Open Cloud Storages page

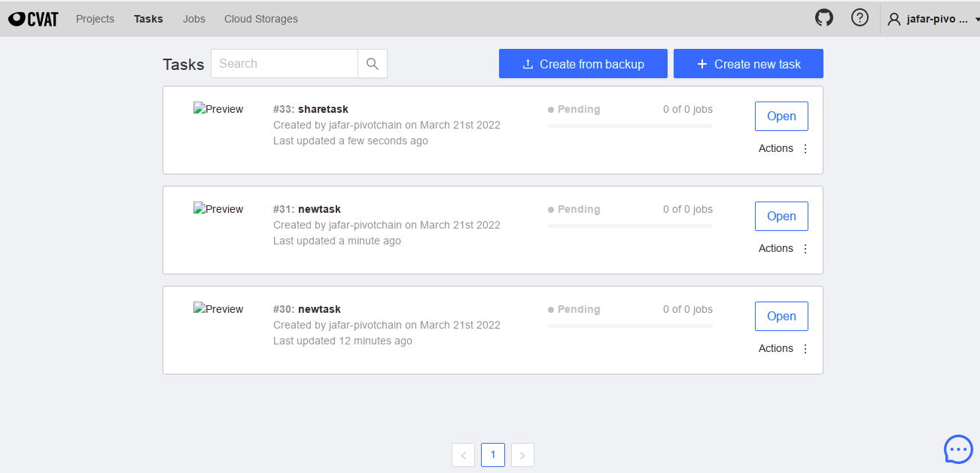[260, 19]
